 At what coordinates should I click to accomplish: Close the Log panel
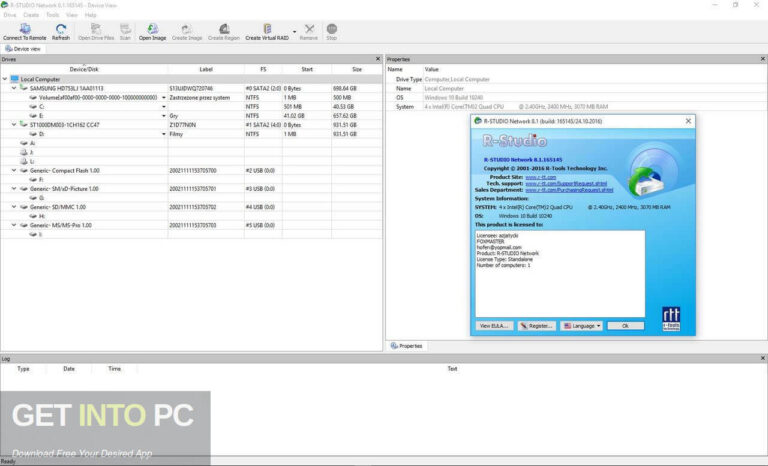[763, 358]
